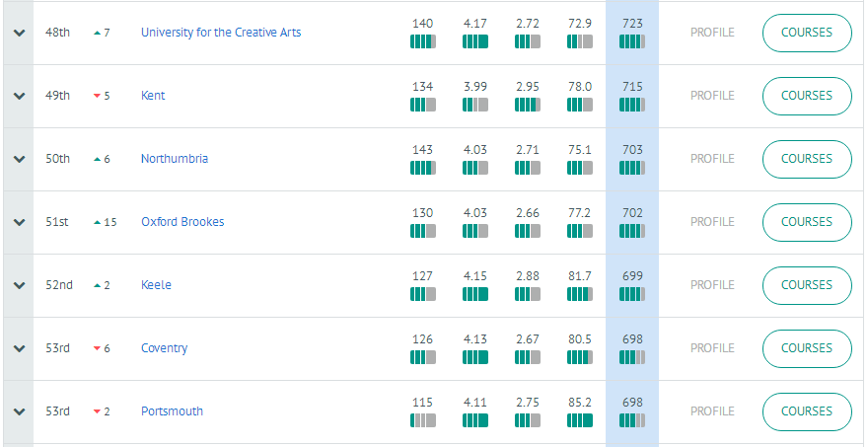Open the Portsmouth profile
868x447 pixels.
coord(712,411)
